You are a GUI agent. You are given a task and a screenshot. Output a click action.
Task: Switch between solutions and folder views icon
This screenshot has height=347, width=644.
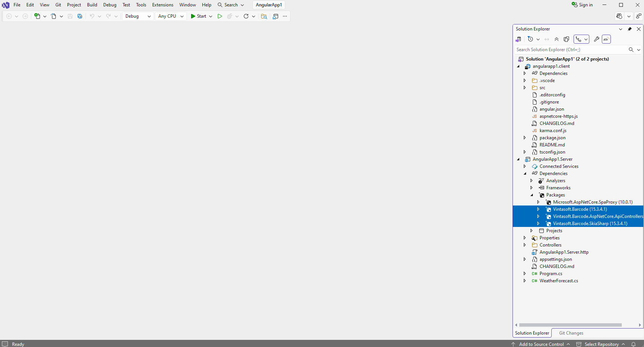[519, 39]
